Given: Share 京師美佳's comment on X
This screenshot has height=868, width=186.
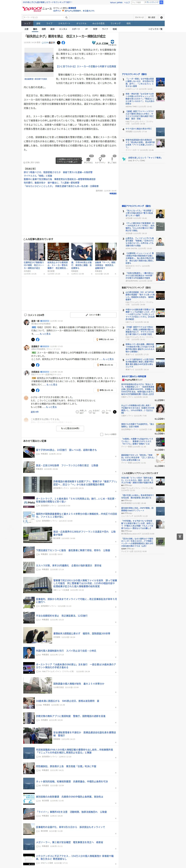Looking at the screenshot, I should click(x=33, y=390).
